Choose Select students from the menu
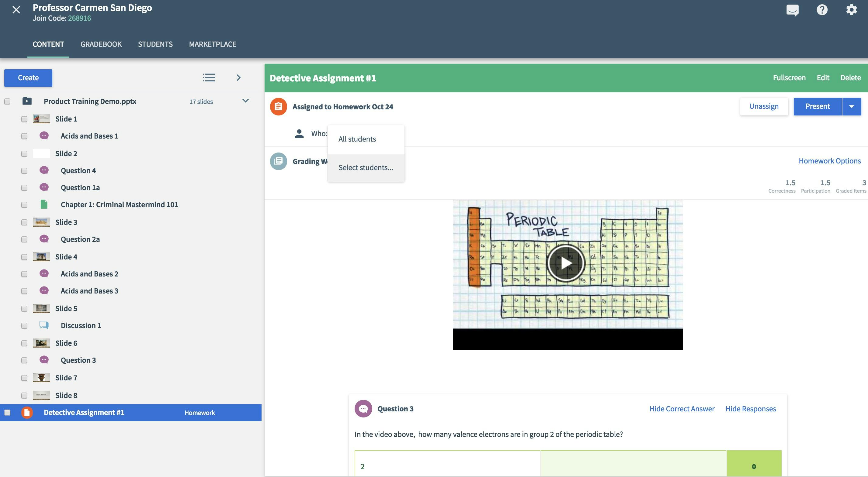The image size is (868, 477). pyautogui.click(x=366, y=167)
